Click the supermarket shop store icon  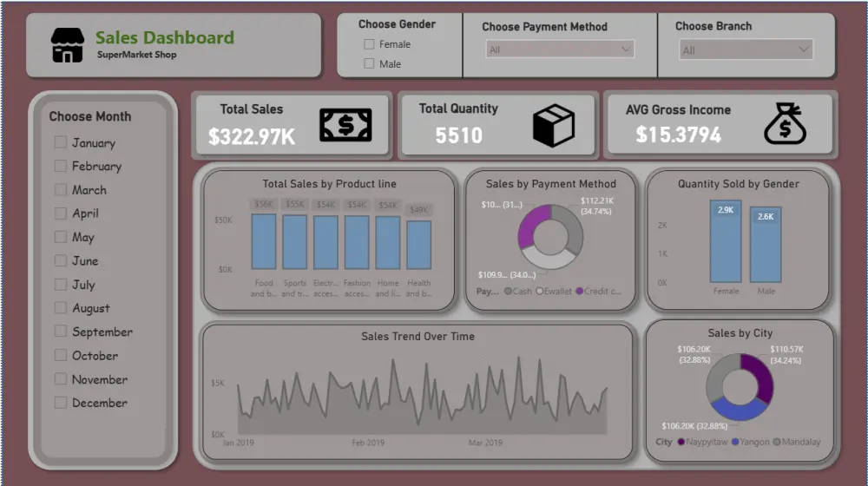68,45
